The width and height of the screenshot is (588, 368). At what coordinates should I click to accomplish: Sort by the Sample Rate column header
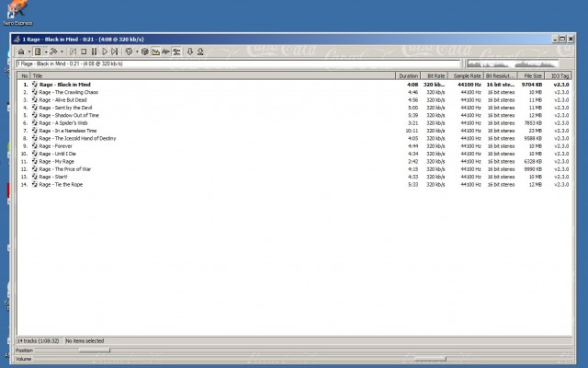pyautogui.click(x=466, y=75)
